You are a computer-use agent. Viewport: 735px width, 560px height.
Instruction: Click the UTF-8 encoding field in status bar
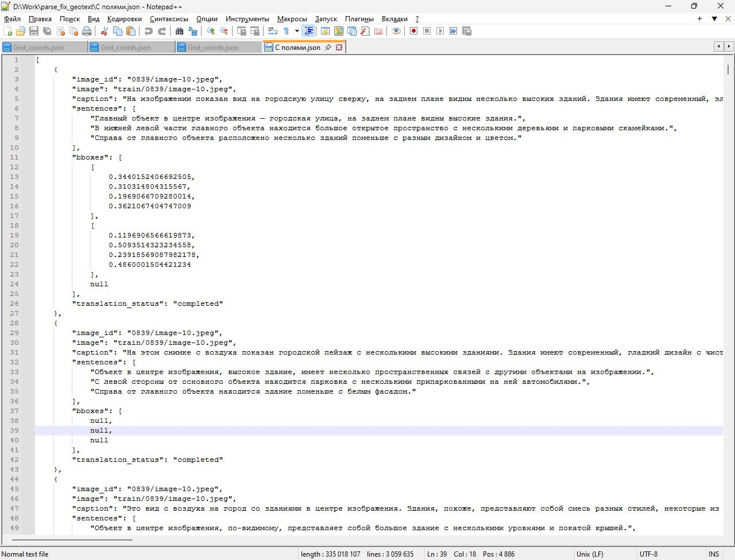[648, 554]
